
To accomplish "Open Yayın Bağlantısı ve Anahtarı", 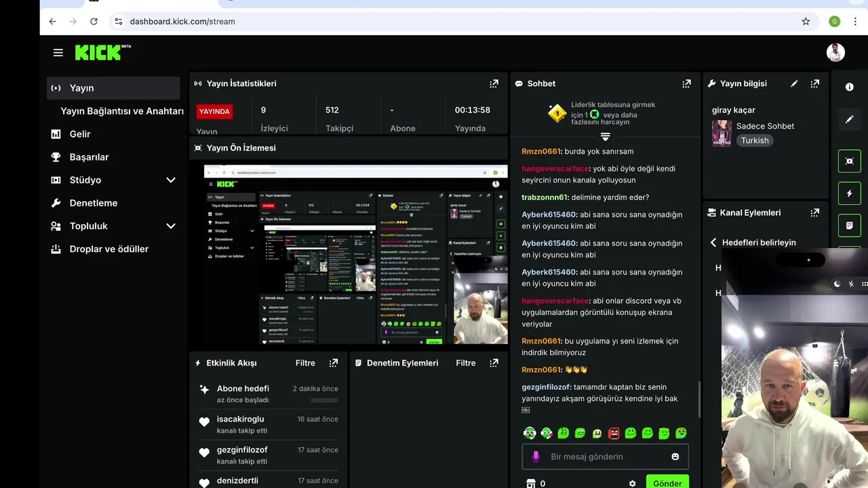I will (x=121, y=111).
